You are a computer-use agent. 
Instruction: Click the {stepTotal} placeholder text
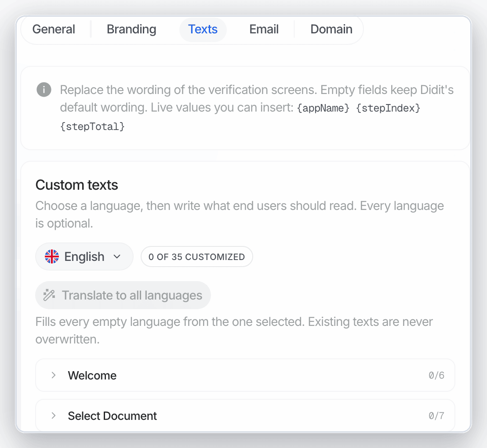tap(93, 126)
